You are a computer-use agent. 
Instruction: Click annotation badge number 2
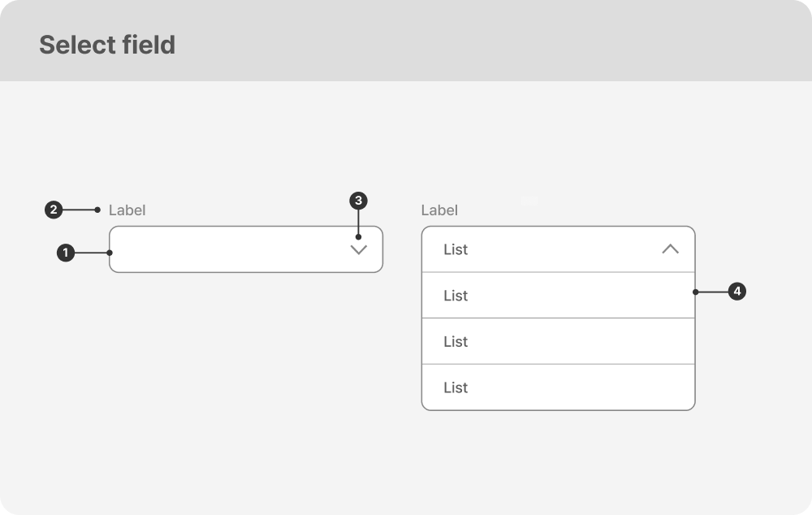coord(53,210)
